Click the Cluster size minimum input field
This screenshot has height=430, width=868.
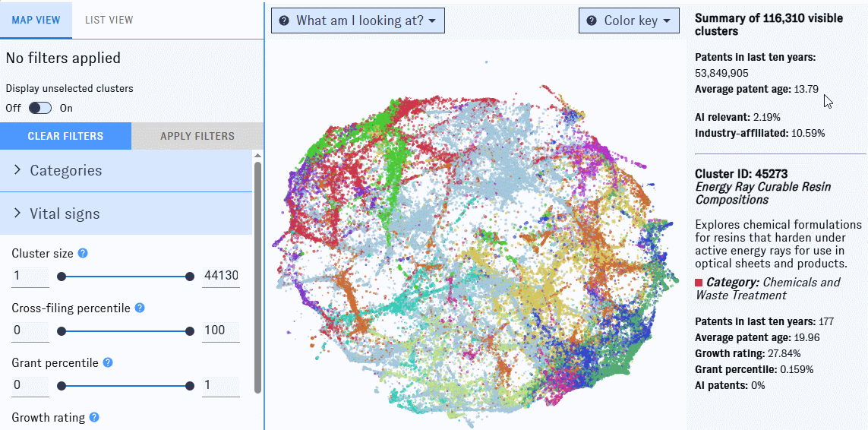click(30, 276)
